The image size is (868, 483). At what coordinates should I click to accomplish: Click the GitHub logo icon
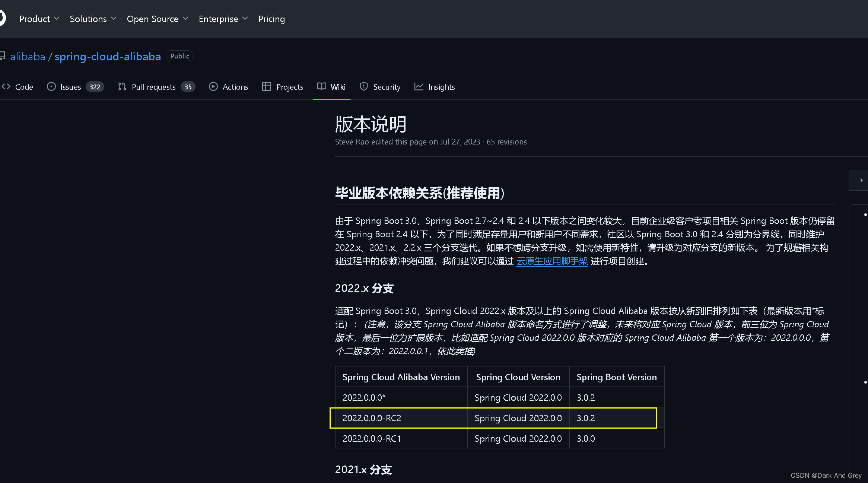(x=2, y=18)
